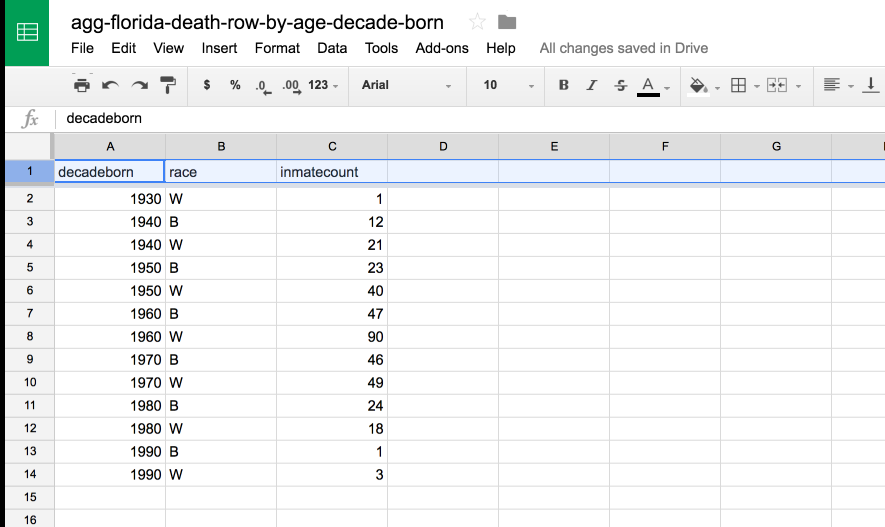This screenshot has height=527, width=885.
Task: Toggle bold formatting
Action: [563, 85]
